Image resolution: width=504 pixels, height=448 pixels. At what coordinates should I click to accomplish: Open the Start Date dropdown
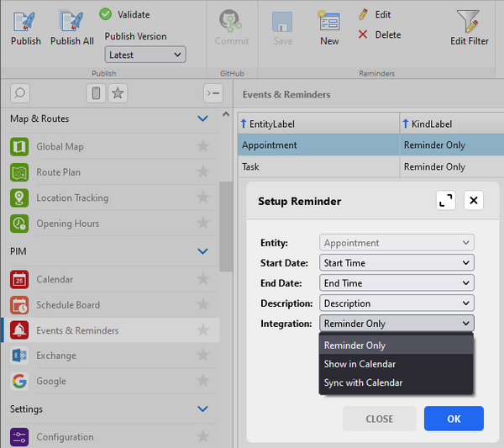[x=396, y=263]
